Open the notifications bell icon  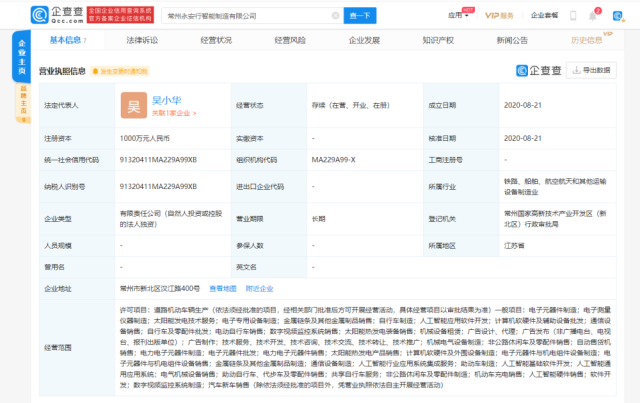pos(593,16)
